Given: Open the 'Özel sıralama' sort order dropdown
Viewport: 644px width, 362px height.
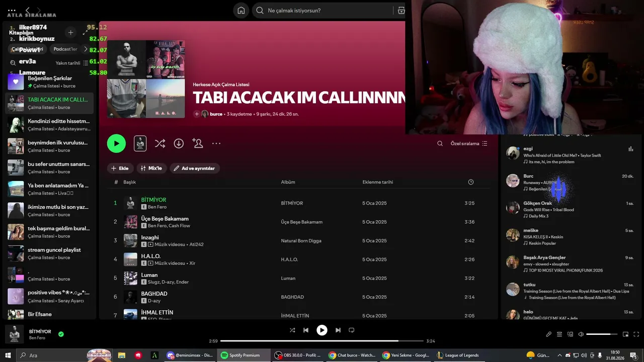Looking at the screenshot, I should coord(469,144).
